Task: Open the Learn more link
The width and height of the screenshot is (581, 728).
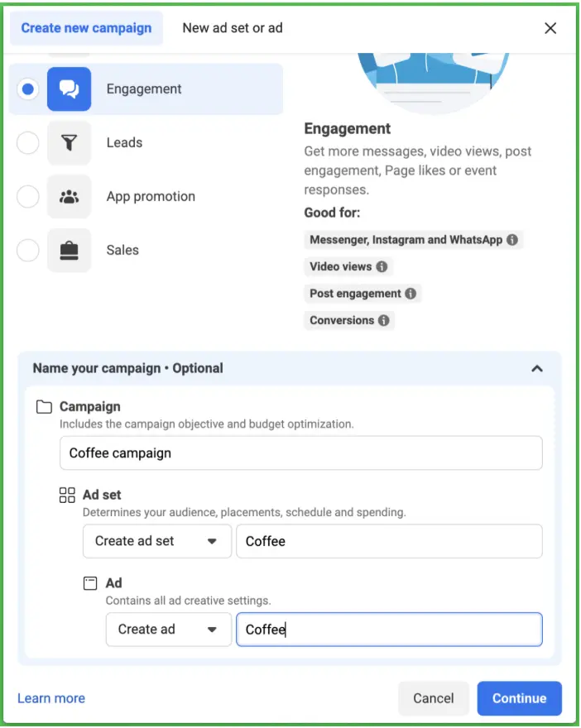Action: pos(50,698)
